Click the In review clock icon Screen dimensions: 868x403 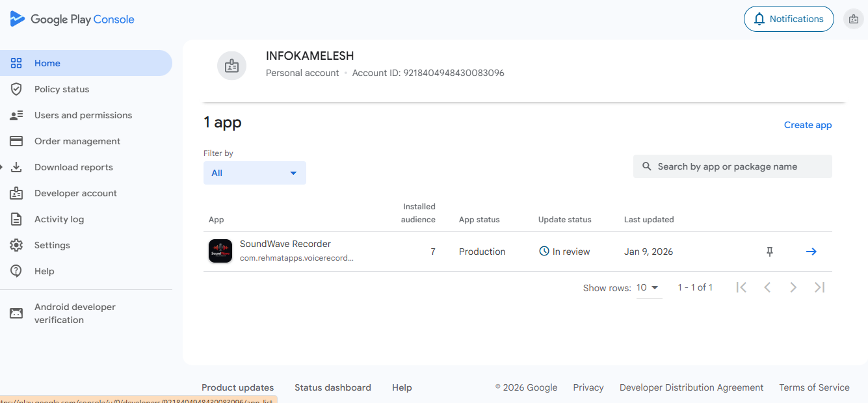coord(544,251)
